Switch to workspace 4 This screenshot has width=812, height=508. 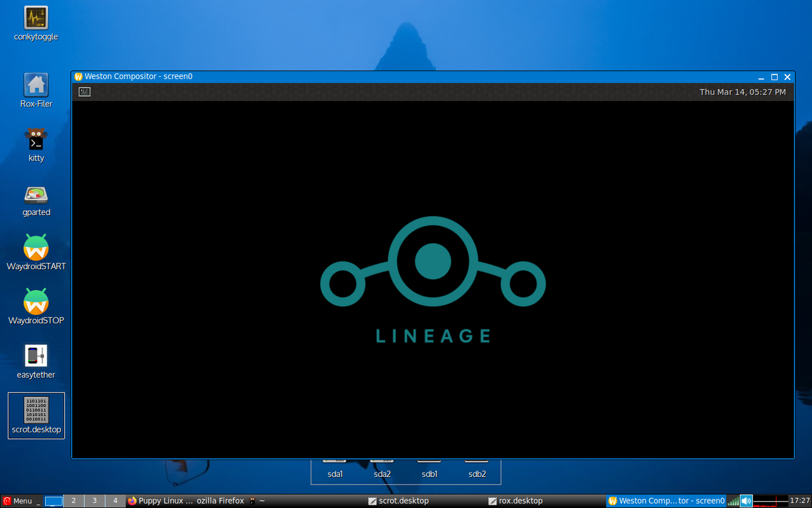115,501
